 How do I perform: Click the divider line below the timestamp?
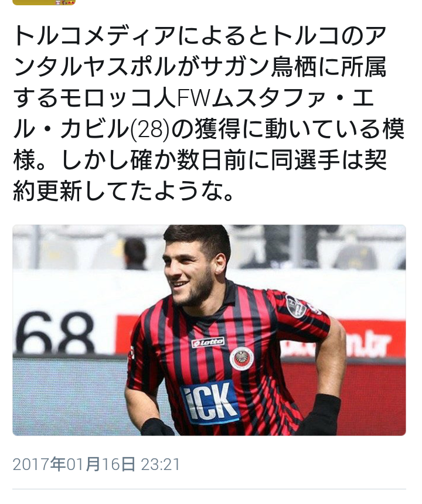point(209,489)
